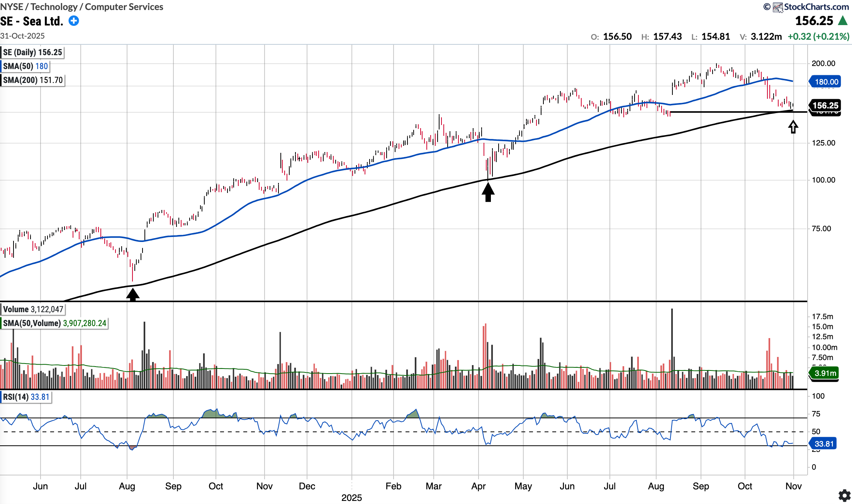Click the blue 180.00 price tag

click(x=826, y=82)
